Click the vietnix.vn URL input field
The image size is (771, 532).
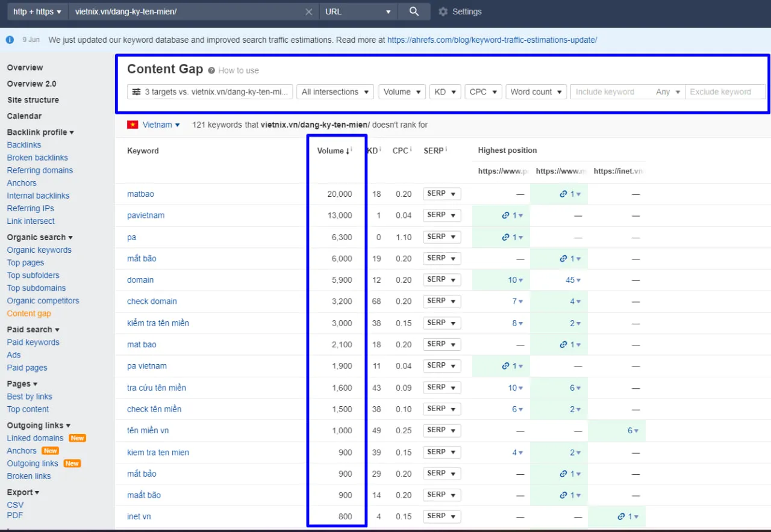pyautogui.click(x=187, y=11)
